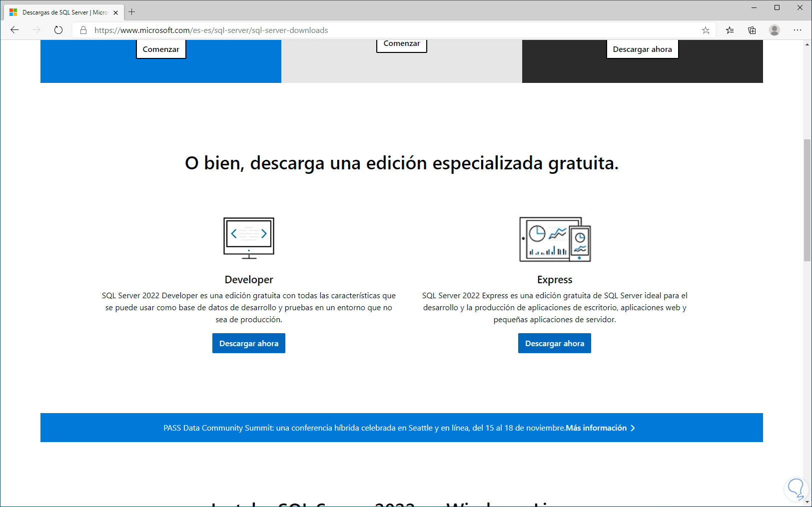
Task: Click the Developer edition monitor icon
Action: pyautogui.click(x=249, y=238)
